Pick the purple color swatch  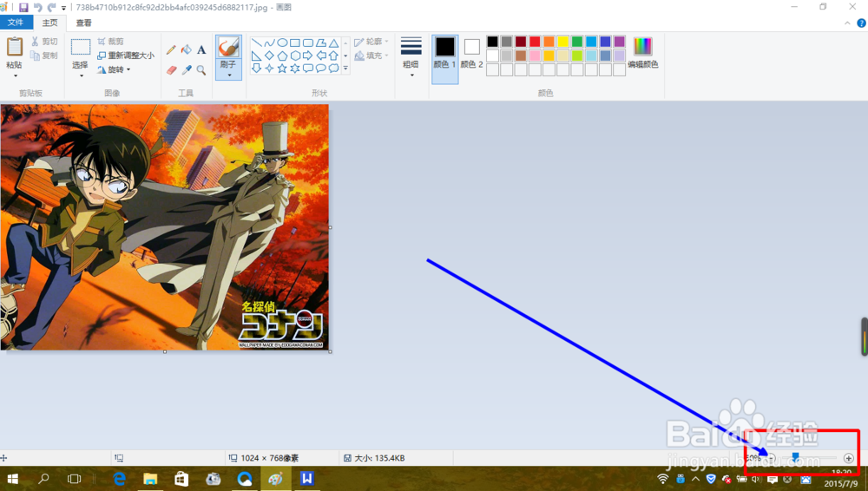tap(620, 42)
